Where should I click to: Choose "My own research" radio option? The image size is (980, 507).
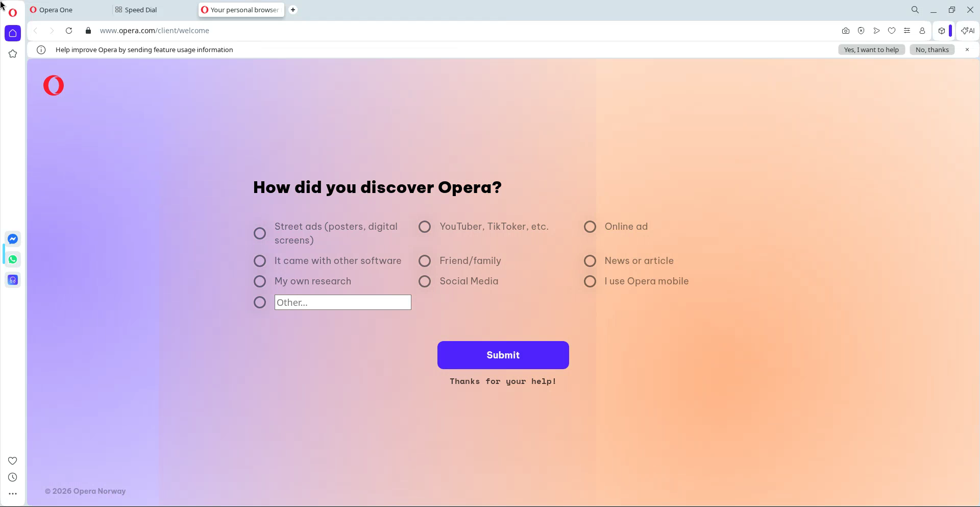click(x=260, y=281)
